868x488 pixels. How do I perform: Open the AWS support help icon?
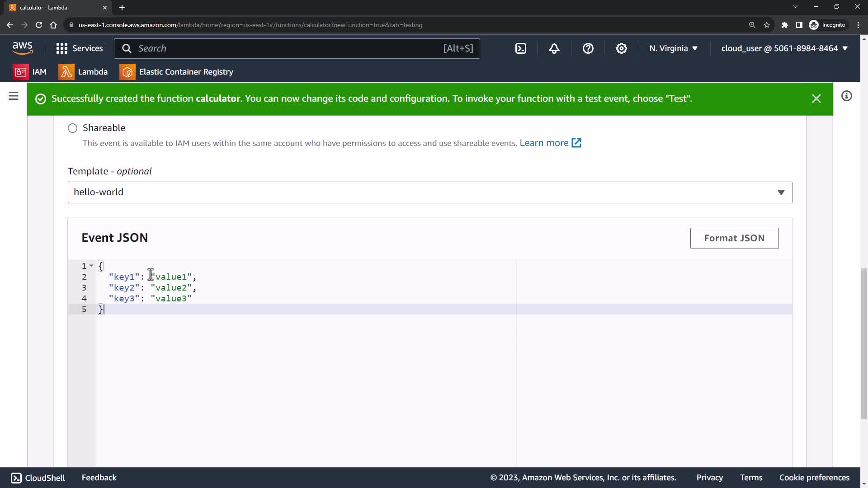pyautogui.click(x=588, y=48)
